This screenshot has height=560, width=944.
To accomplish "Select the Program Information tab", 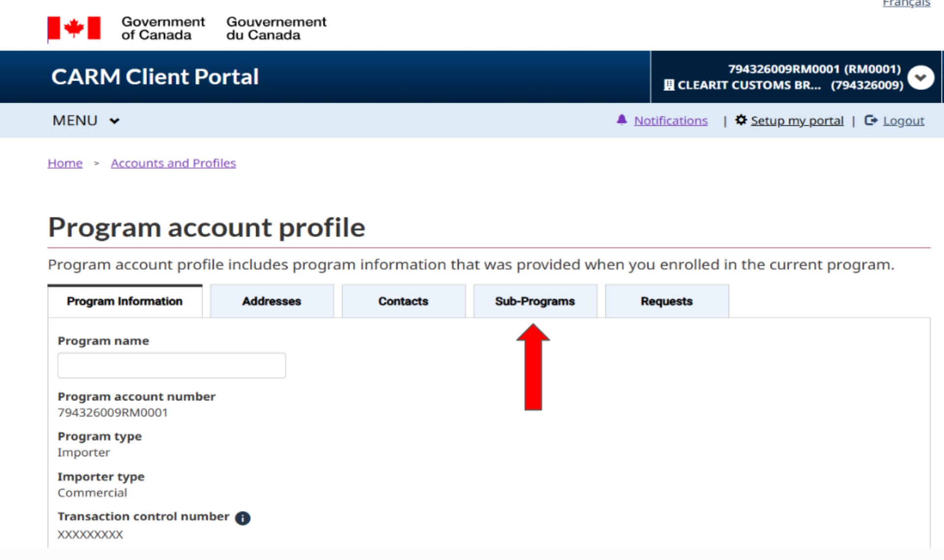I will (x=125, y=301).
